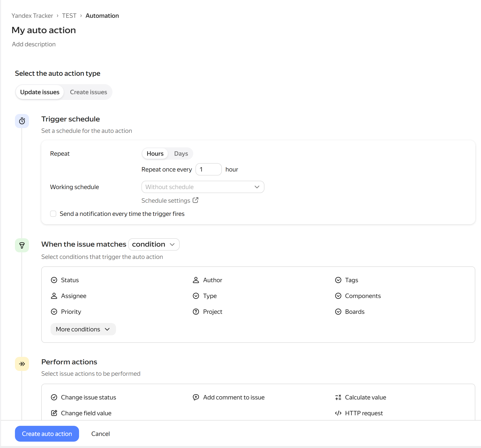The height and width of the screenshot is (448, 481).
Task: Click the HTTP request code icon
Action: tap(338, 413)
